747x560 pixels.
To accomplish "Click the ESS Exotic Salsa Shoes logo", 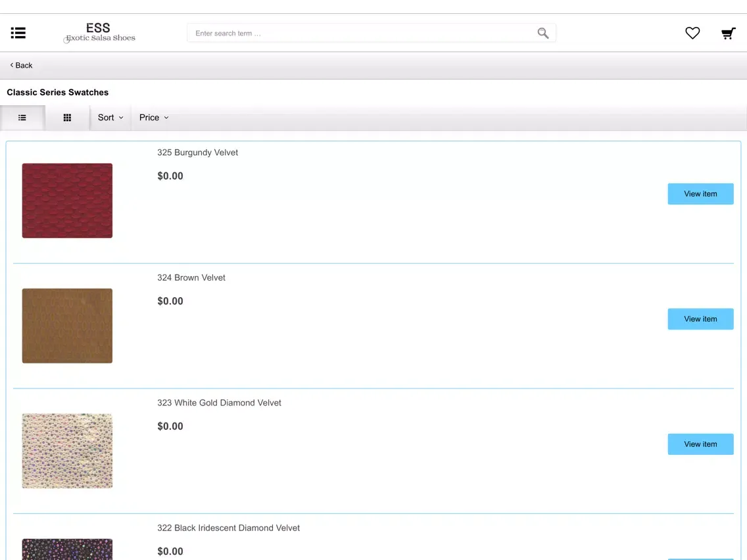I will (x=100, y=32).
